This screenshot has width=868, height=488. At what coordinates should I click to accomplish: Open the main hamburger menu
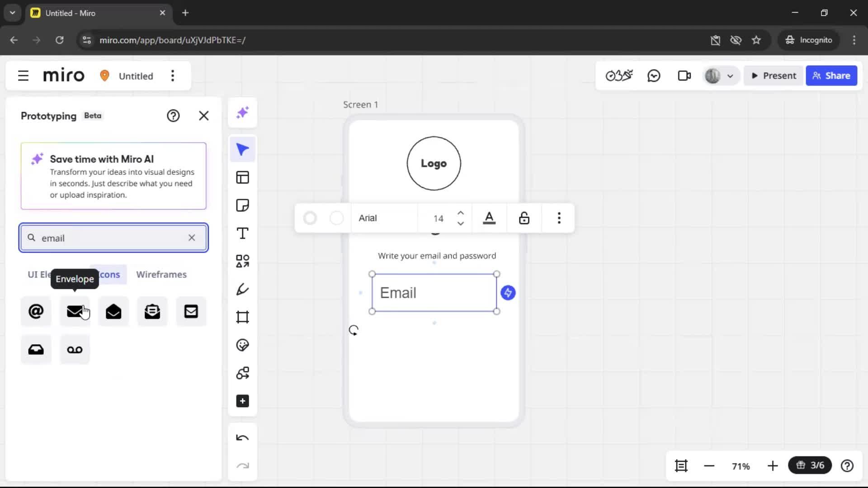click(x=23, y=76)
